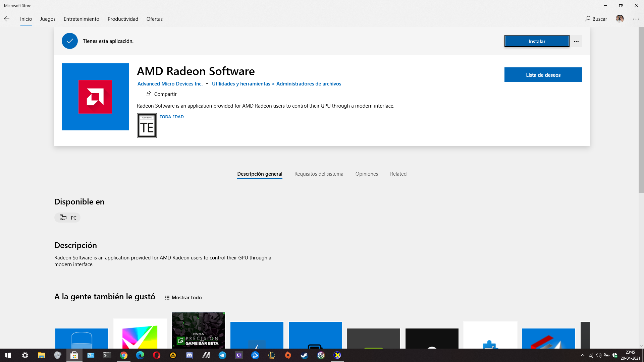Open volume speaker tray icon
Screen dimensions: 644x362
pyautogui.click(x=599, y=355)
